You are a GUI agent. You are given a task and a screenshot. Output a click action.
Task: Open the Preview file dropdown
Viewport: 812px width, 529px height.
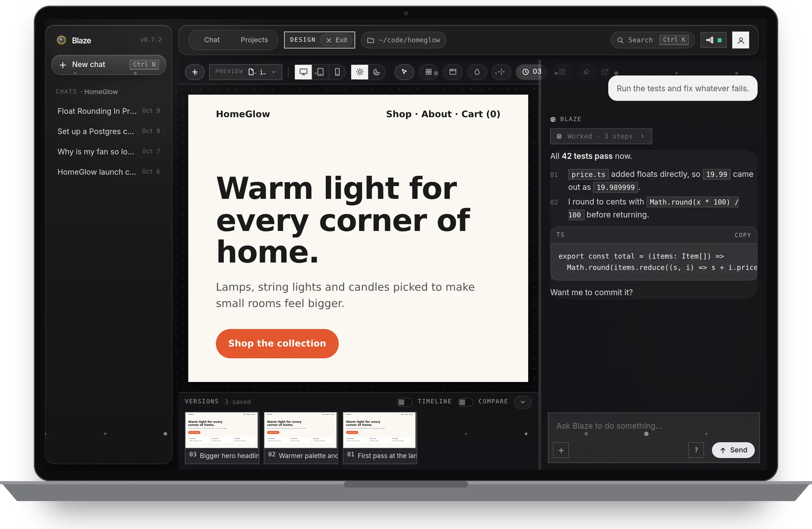(246, 72)
